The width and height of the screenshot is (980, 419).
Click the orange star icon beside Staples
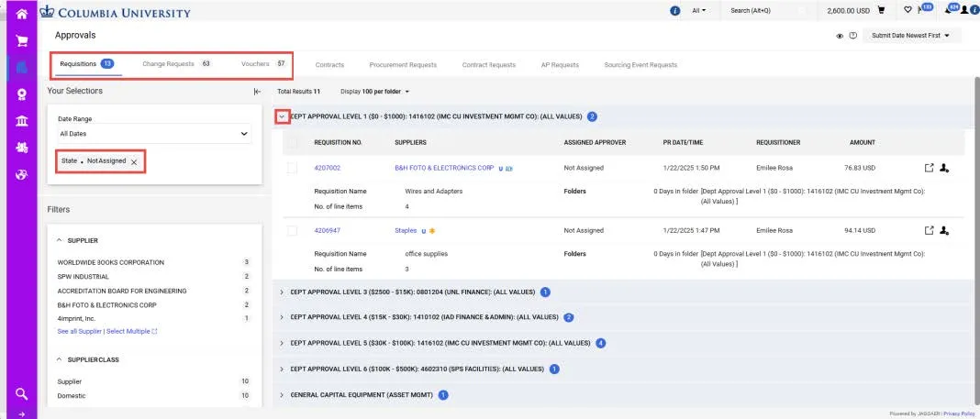tap(432, 231)
